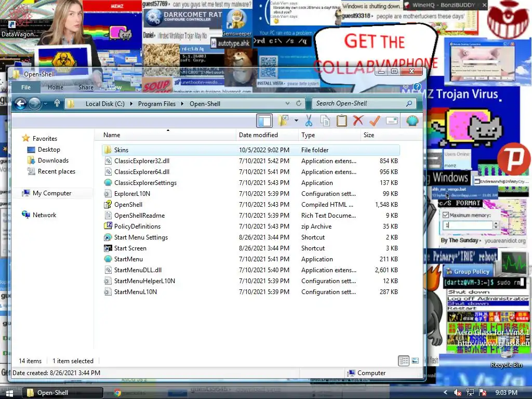The image size is (532, 399).
Task: Select Start Menu Settings shortcut icon
Action: point(108,237)
